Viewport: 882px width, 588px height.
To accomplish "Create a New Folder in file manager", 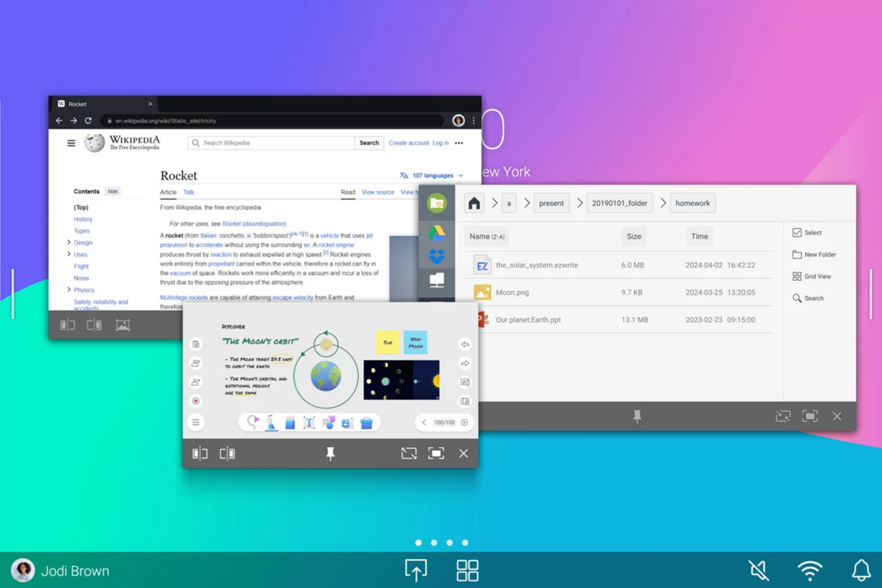I will [814, 254].
